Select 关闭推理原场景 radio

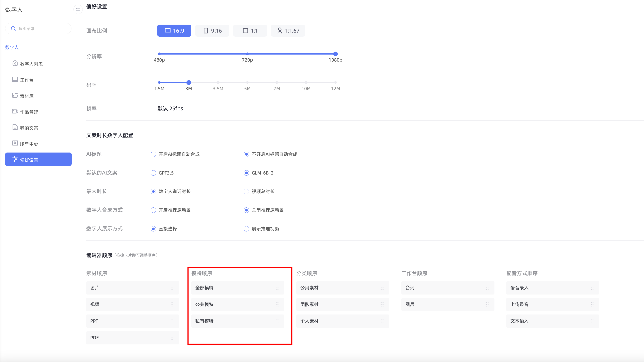[x=246, y=210]
